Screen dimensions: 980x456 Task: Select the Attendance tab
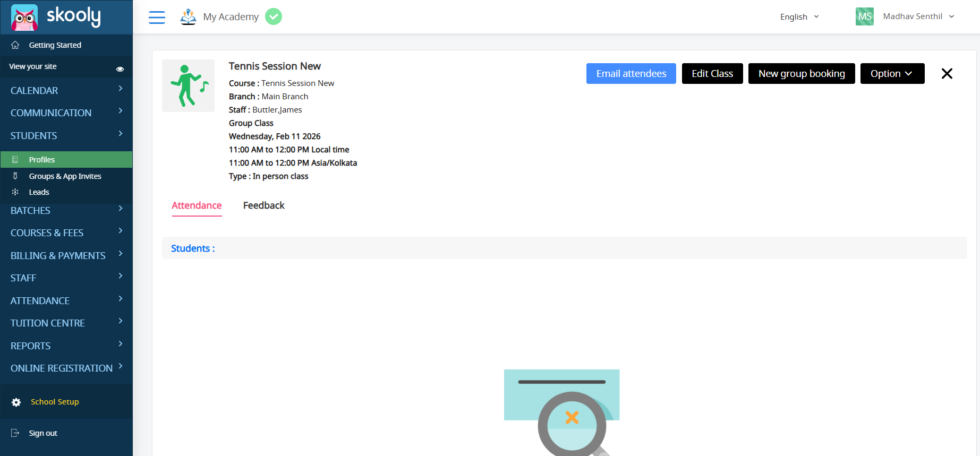click(x=197, y=205)
